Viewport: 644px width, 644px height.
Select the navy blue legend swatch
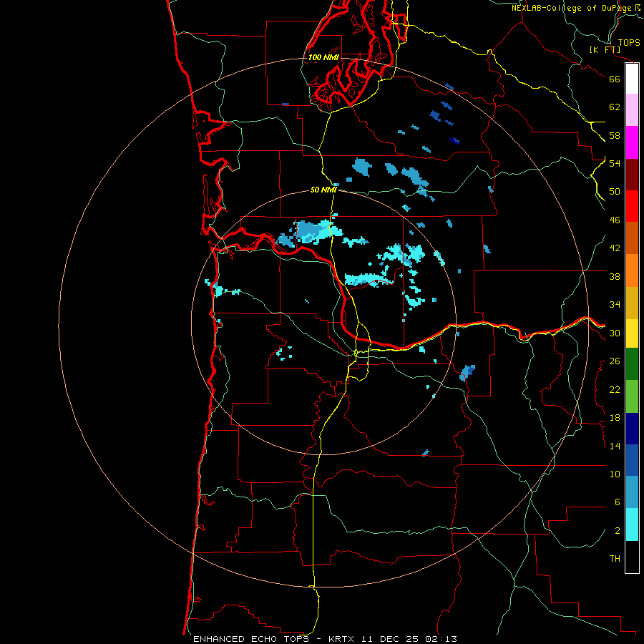[x=632, y=429]
